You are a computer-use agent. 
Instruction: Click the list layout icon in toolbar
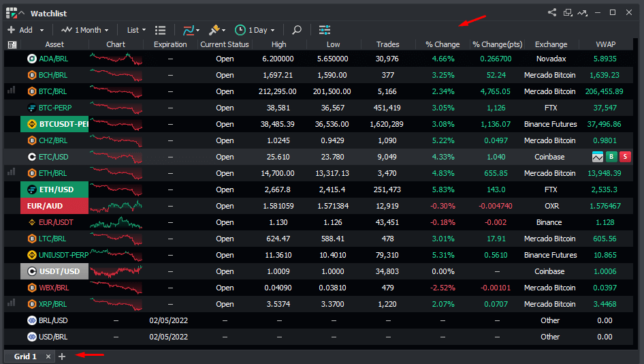[x=160, y=30]
